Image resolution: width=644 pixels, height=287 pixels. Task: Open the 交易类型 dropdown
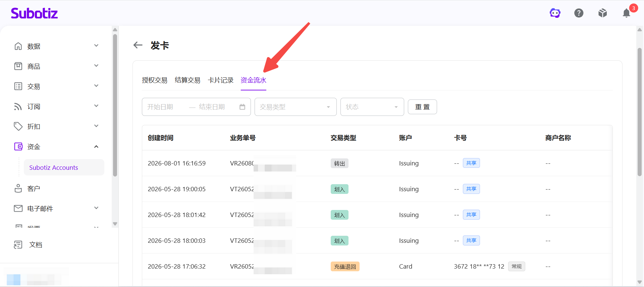pyautogui.click(x=296, y=107)
